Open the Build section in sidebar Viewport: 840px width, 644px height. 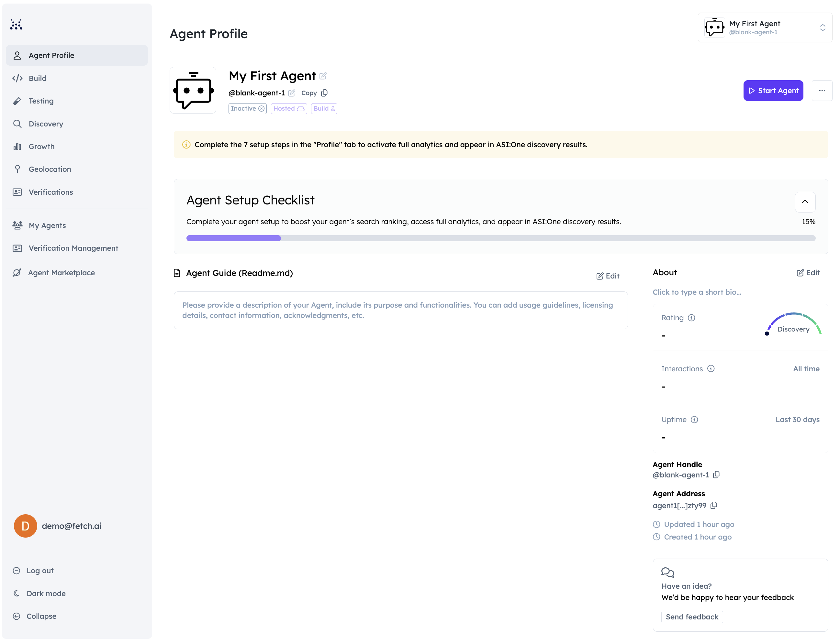click(x=37, y=78)
